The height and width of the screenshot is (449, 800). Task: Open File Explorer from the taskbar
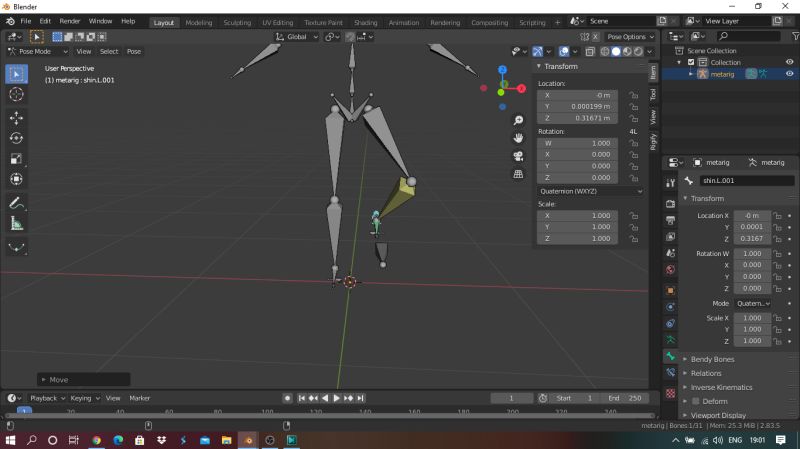pyautogui.click(x=227, y=440)
